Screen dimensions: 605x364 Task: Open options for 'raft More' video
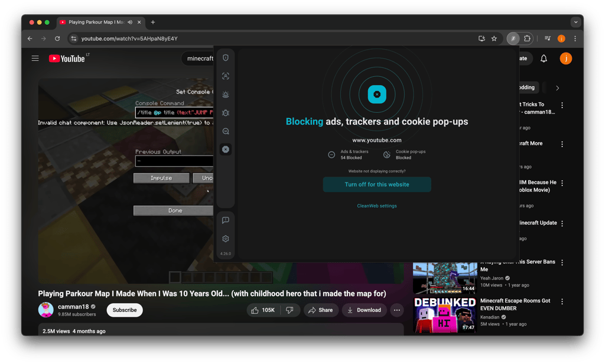click(562, 144)
